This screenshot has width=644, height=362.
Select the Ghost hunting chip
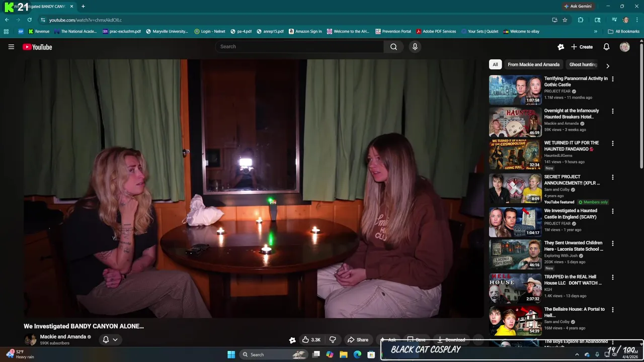(x=583, y=64)
